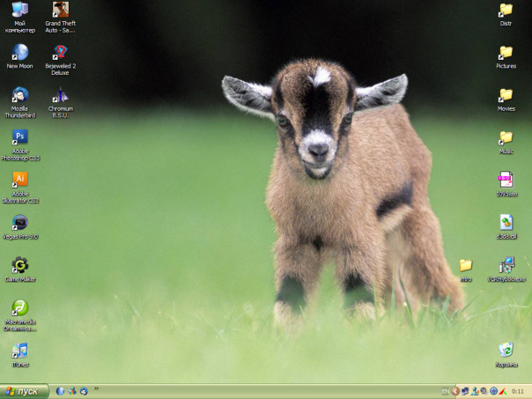Launch Adobe Illustrator CS3 shortcut

(x=19, y=180)
